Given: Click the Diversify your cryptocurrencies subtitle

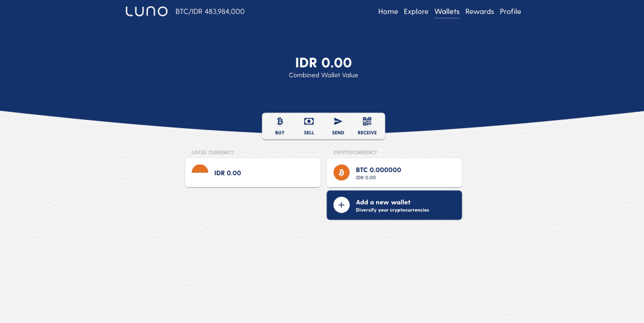Looking at the screenshot, I should click(x=392, y=210).
